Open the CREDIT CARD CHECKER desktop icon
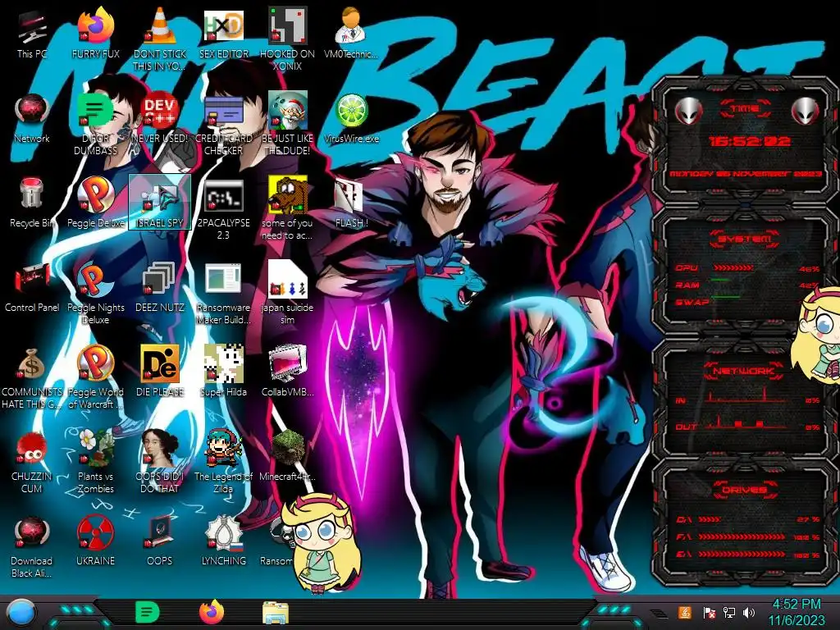The image size is (840, 630). coord(224,124)
